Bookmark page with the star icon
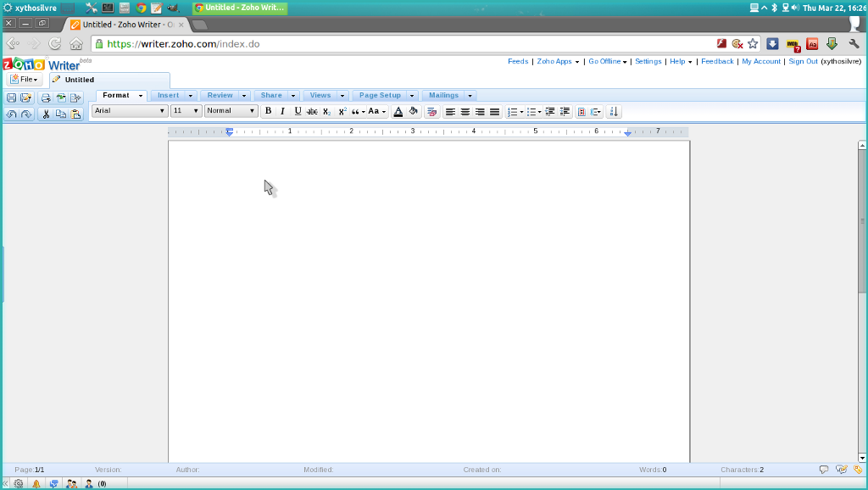Screen dimensions: 868x490 pos(753,44)
